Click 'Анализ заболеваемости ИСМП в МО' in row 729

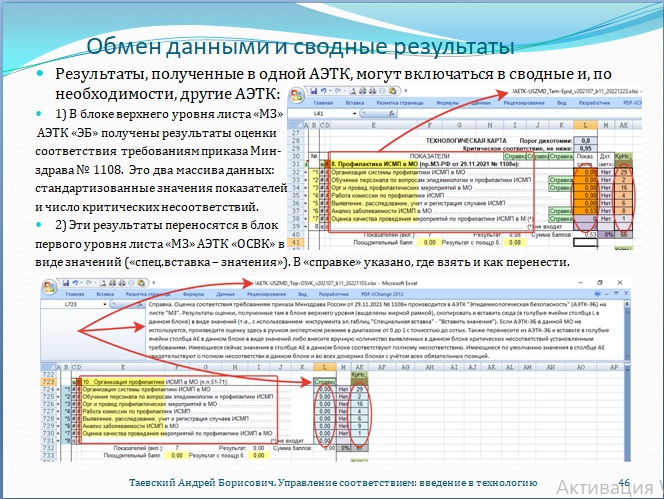coord(130,426)
